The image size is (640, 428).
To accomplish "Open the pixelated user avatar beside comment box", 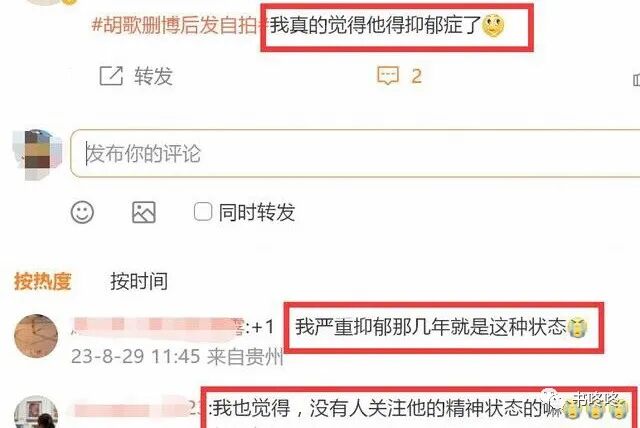I will coord(38,154).
